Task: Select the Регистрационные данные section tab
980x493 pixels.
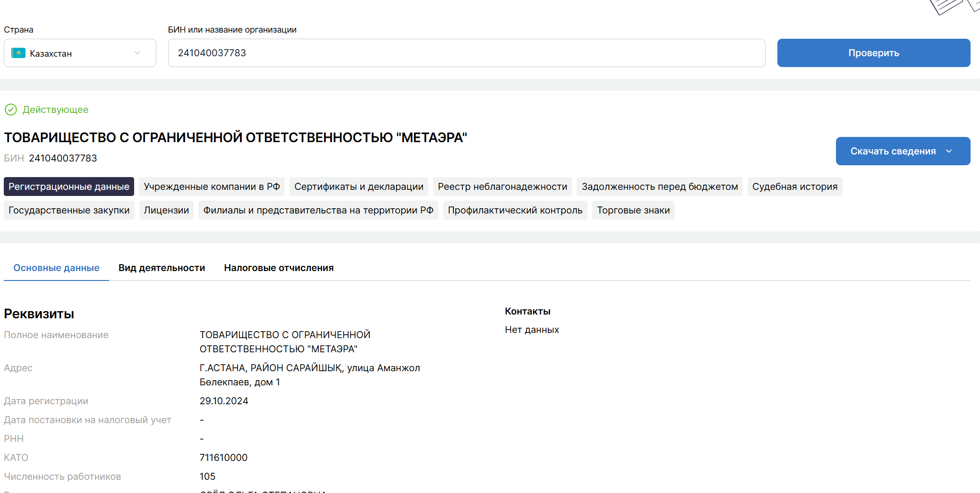Action: tap(69, 187)
